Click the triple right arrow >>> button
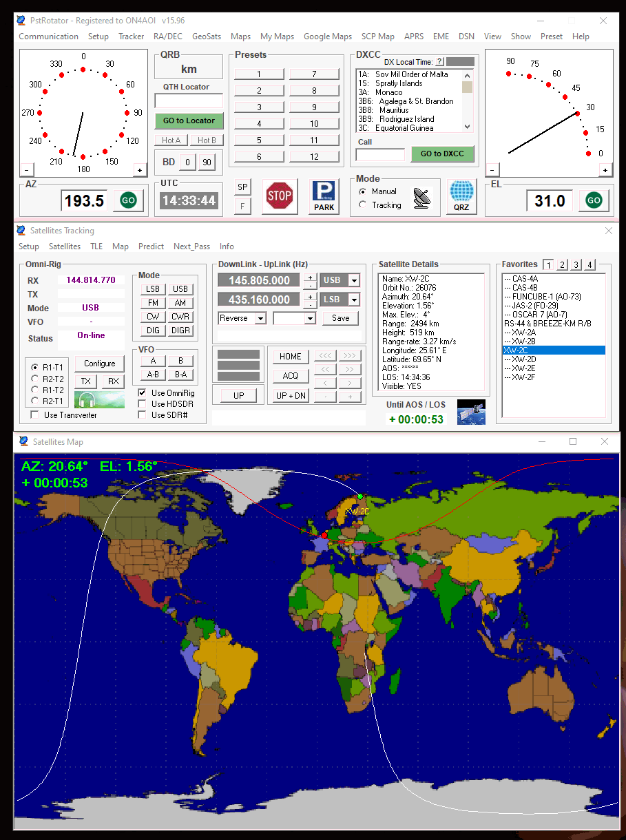The height and width of the screenshot is (840, 626). 350,356
